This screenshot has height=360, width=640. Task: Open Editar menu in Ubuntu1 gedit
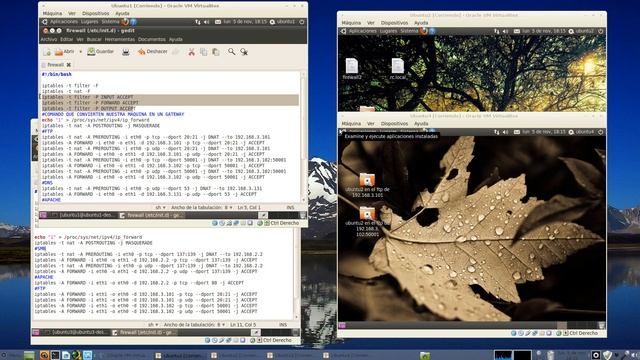pyautogui.click(x=66, y=40)
